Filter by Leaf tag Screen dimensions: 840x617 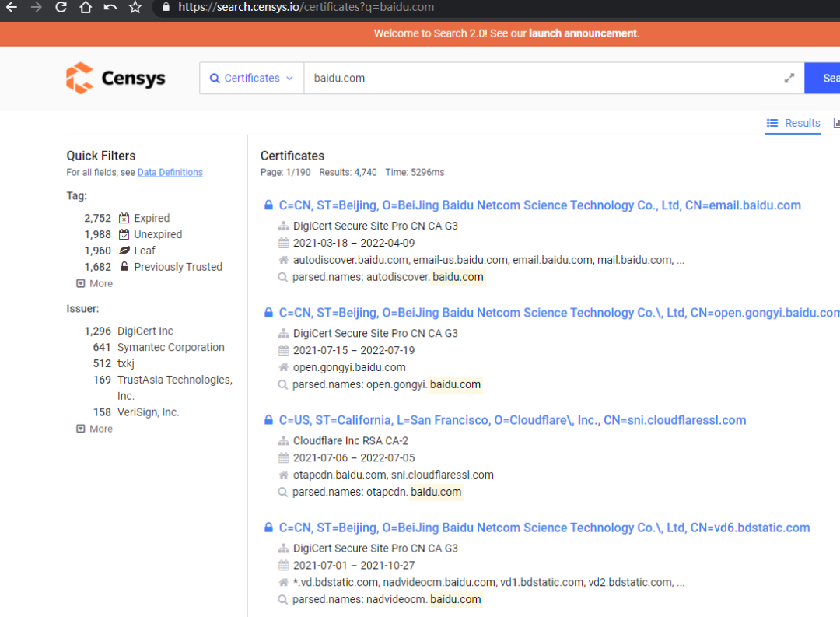[x=144, y=251]
